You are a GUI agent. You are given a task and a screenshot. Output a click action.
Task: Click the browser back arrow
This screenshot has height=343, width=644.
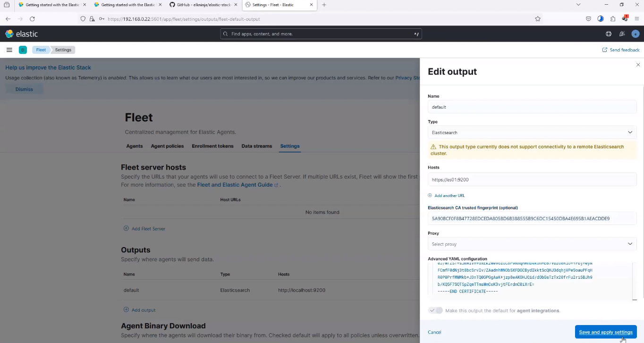tap(8, 19)
